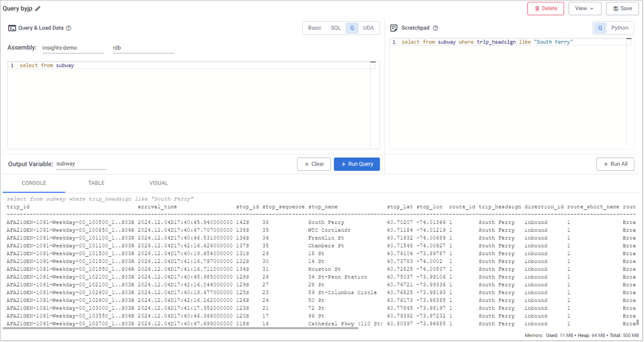
Task: Switch query mode to UDA
Action: 369,28
